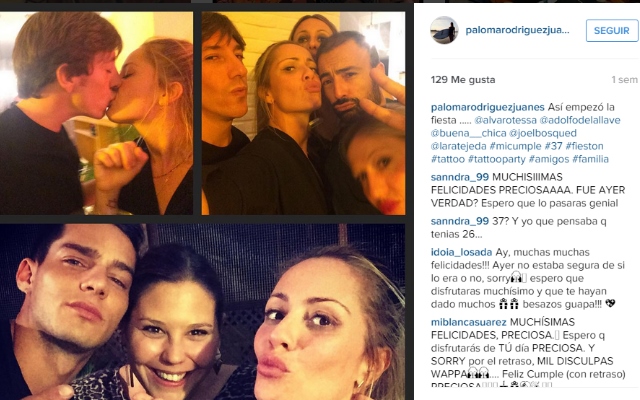640x400 pixels.
Task: Click the kissing couple photo
Action: coord(96,113)
